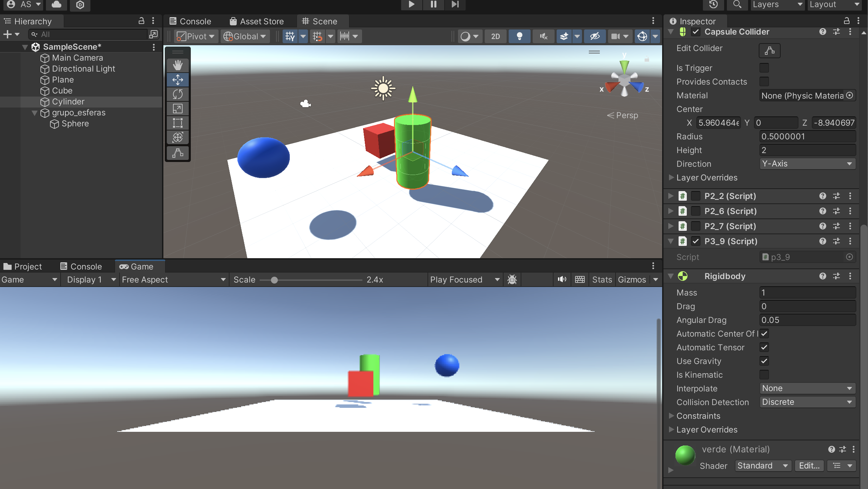Mute audio in Game view
Screen dimensions: 868x489
pyautogui.click(x=562, y=279)
